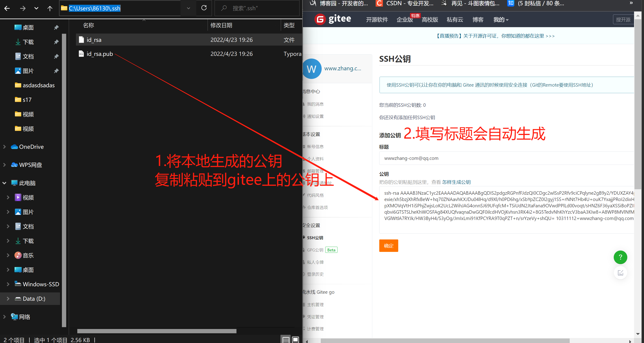Refresh the .ssh folder

tap(204, 8)
